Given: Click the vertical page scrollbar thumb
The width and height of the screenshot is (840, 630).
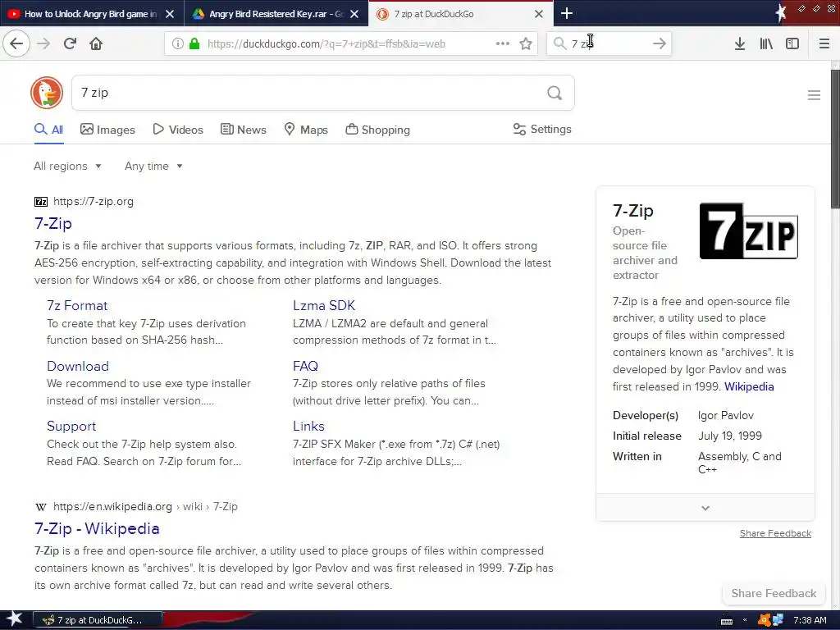Looking at the screenshot, I should point(835,138).
